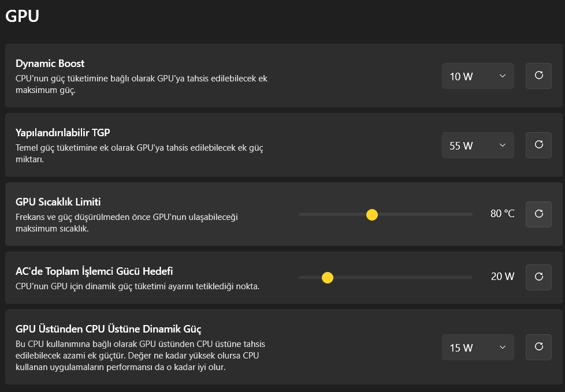Viewport: 565px width, 392px height.
Task: Click the Yapılandırılabilir TGP setting title
Action: click(x=63, y=133)
